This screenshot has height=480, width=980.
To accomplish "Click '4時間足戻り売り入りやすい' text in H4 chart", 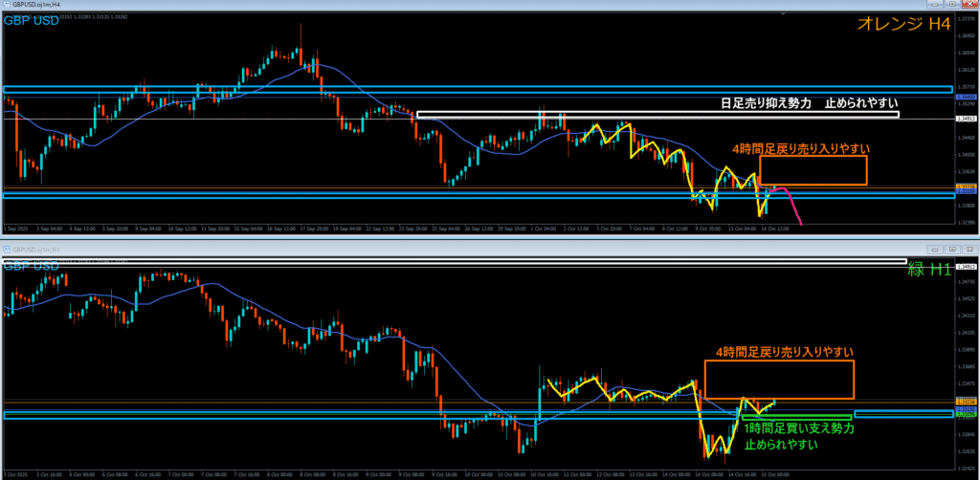I will click(801, 148).
